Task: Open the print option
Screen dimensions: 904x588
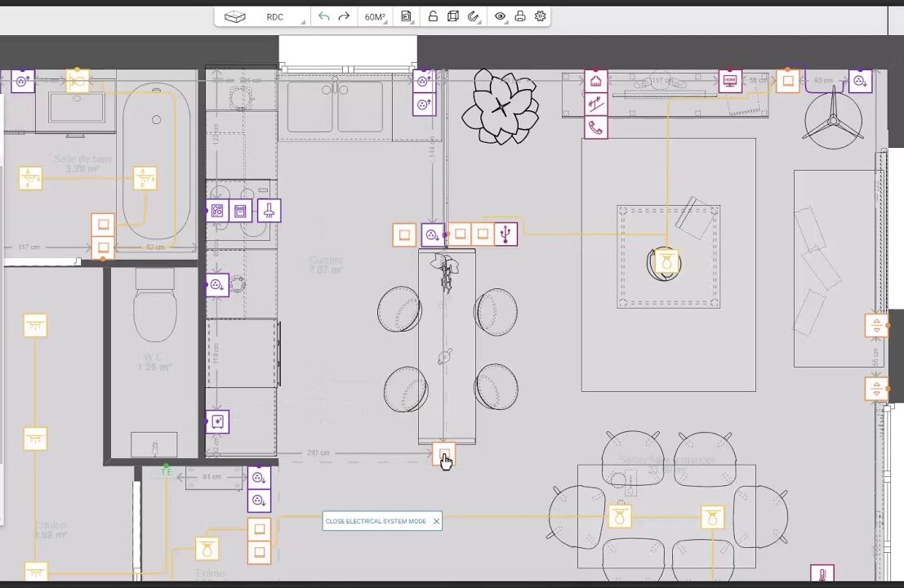Action: click(519, 16)
